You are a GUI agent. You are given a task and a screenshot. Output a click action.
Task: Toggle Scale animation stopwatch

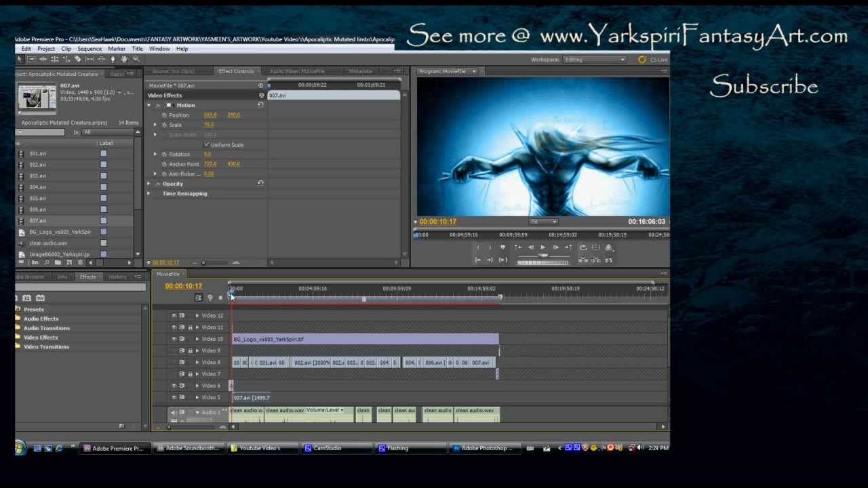pyautogui.click(x=163, y=125)
